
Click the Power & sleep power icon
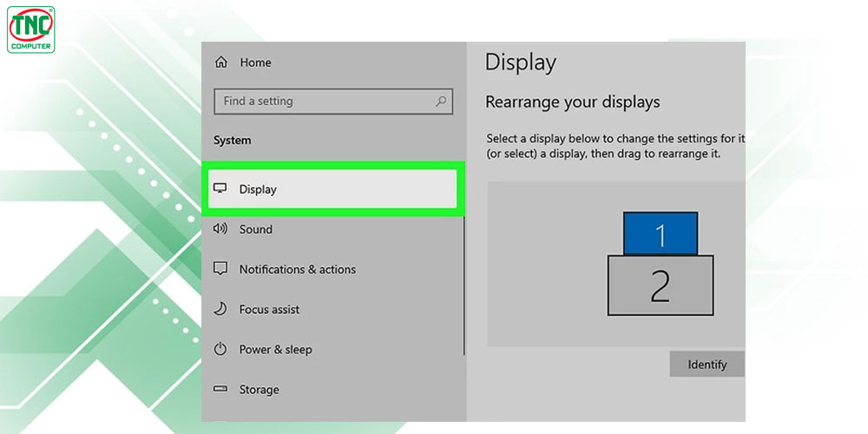tap(220, 349)
